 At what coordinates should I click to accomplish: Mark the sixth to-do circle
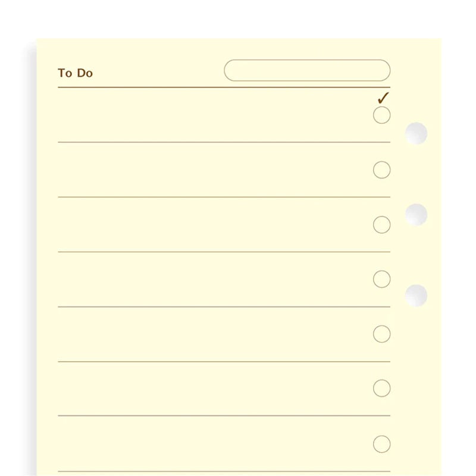tap(381, 389)
